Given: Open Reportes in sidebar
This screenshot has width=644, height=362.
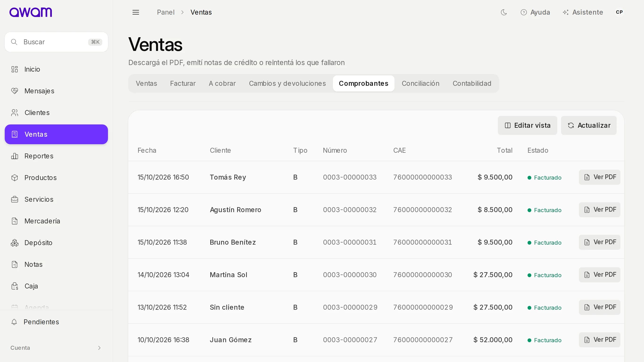Looking at the screenshot, I should pyautogui.click(x=56, y=156).
